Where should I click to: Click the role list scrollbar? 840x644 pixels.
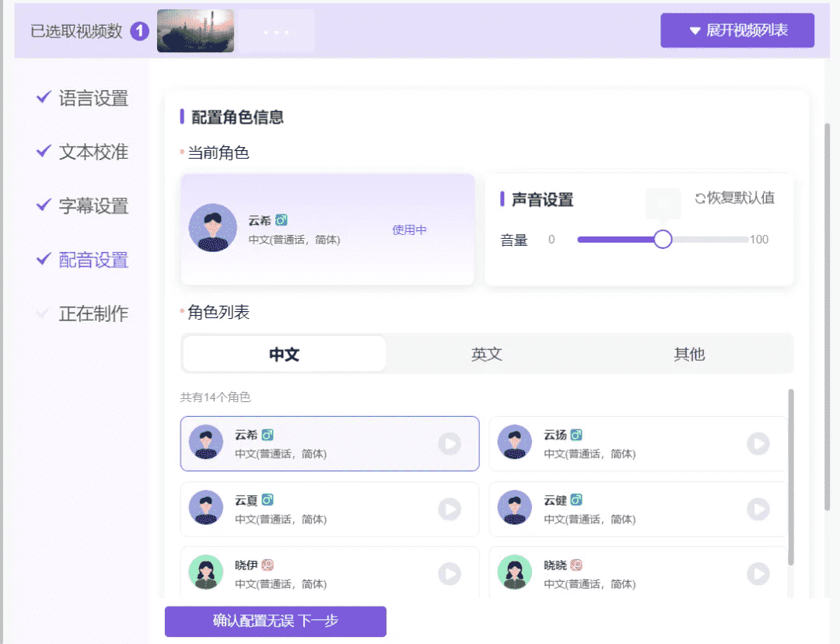(791, 477)
